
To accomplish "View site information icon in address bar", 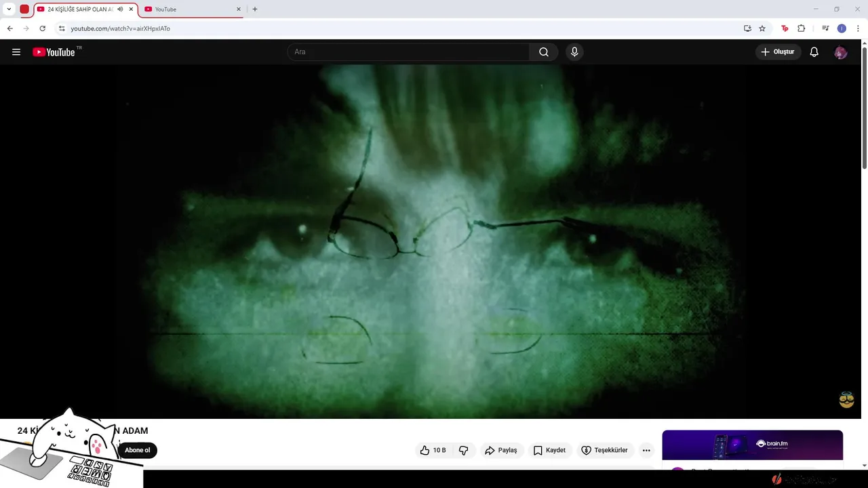I will click(62, 28).
